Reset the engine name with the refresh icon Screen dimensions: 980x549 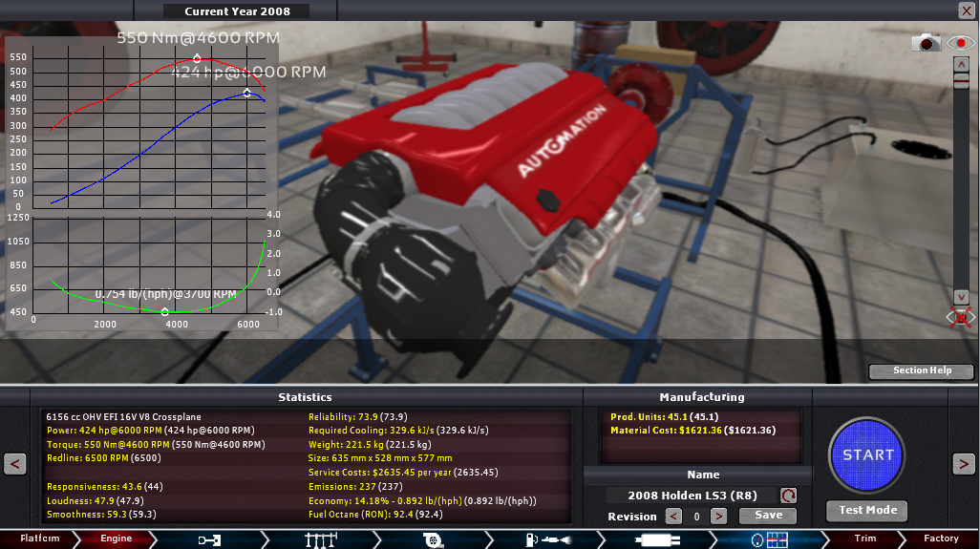tap(789, 496)
